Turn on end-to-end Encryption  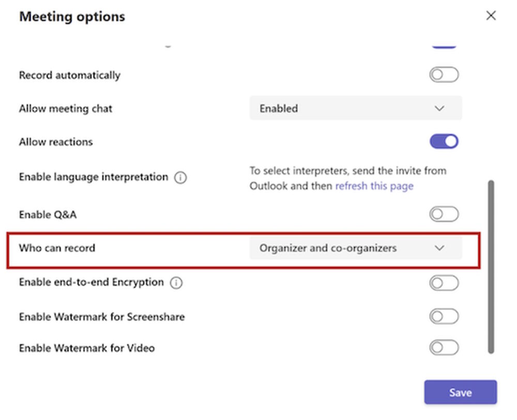[444, 283]
